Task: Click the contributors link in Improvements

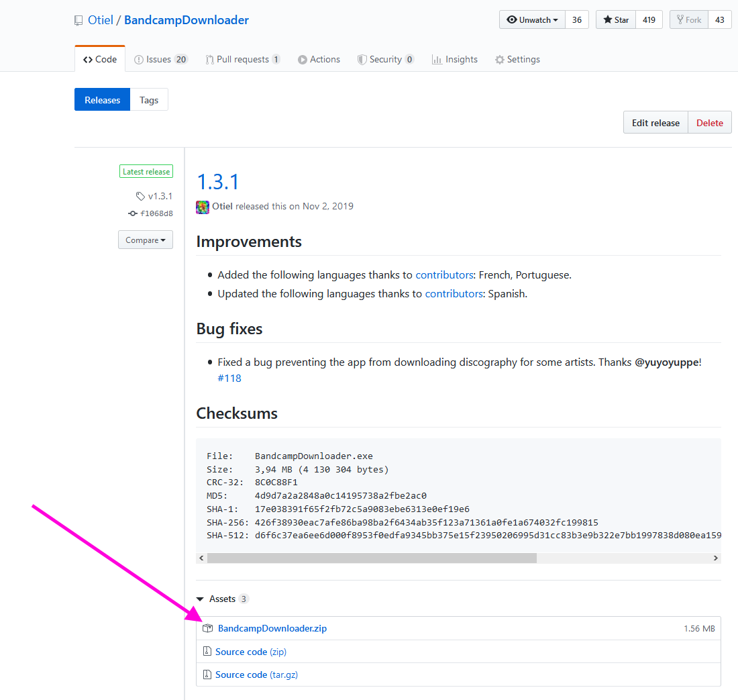Action: tap(444, 274)
